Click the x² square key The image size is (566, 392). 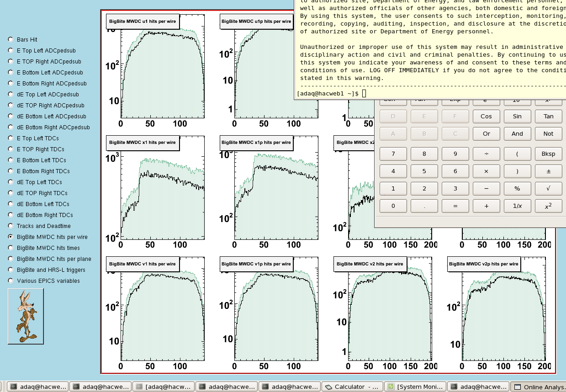[548, 206]
